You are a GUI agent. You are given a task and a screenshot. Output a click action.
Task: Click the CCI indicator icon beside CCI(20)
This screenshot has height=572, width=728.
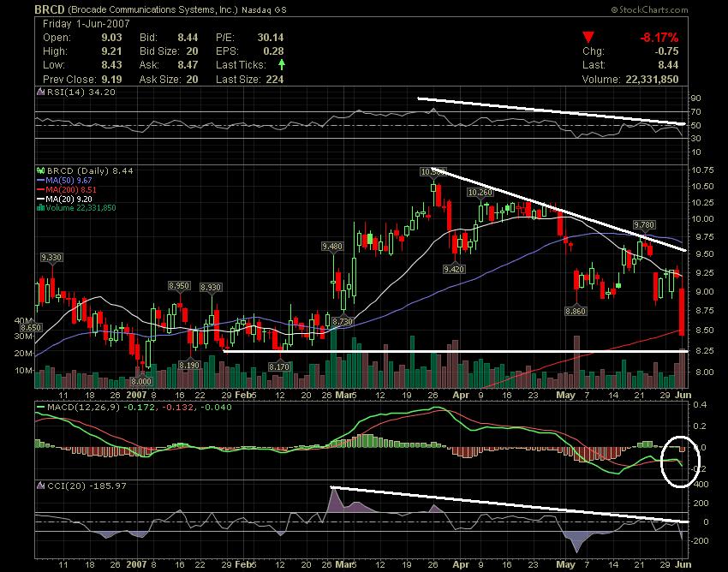41,486
